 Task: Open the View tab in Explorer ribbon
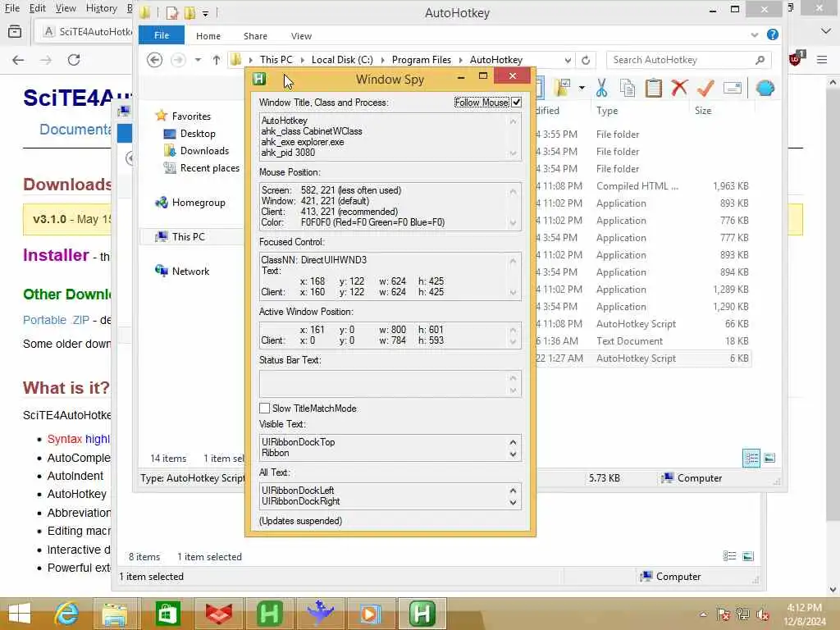click(x=301, y=36)
